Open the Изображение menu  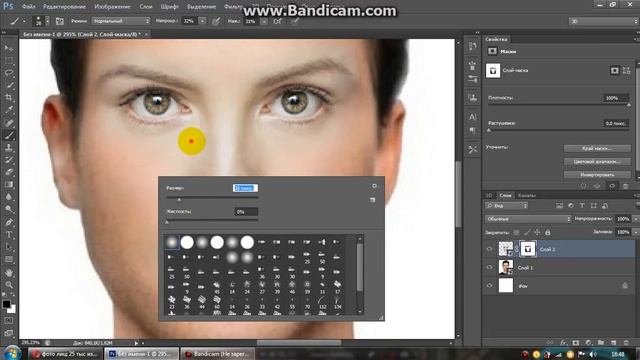(x=112, y=7)
